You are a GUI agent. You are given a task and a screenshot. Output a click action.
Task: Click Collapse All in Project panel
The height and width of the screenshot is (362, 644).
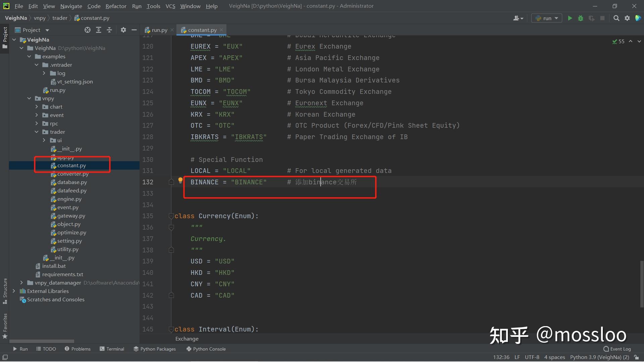pos(109,30)
